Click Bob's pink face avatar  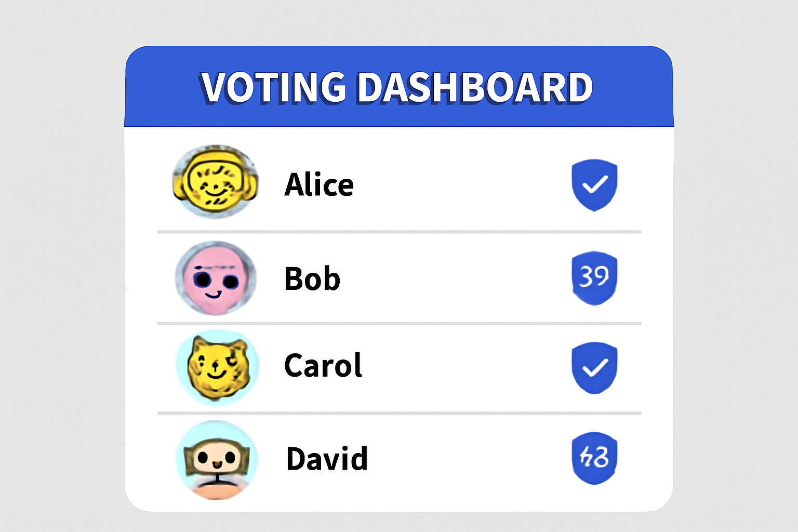pyautogui.click(x=216, y=278)
